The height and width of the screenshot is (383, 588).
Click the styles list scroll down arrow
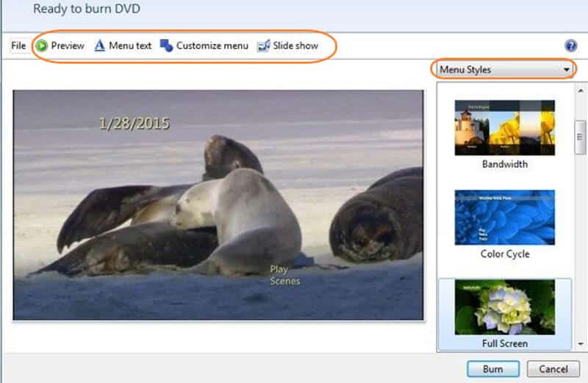pos(580,344)
